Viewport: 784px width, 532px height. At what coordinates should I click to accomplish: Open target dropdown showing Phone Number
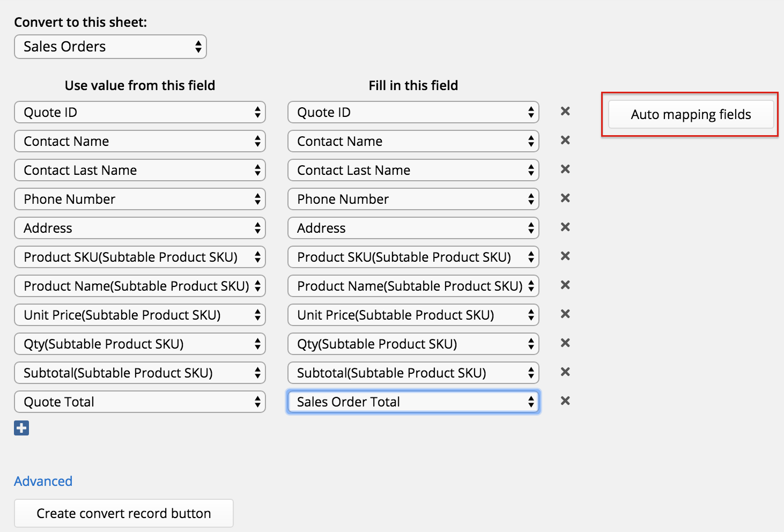click(x=413, y=199)
